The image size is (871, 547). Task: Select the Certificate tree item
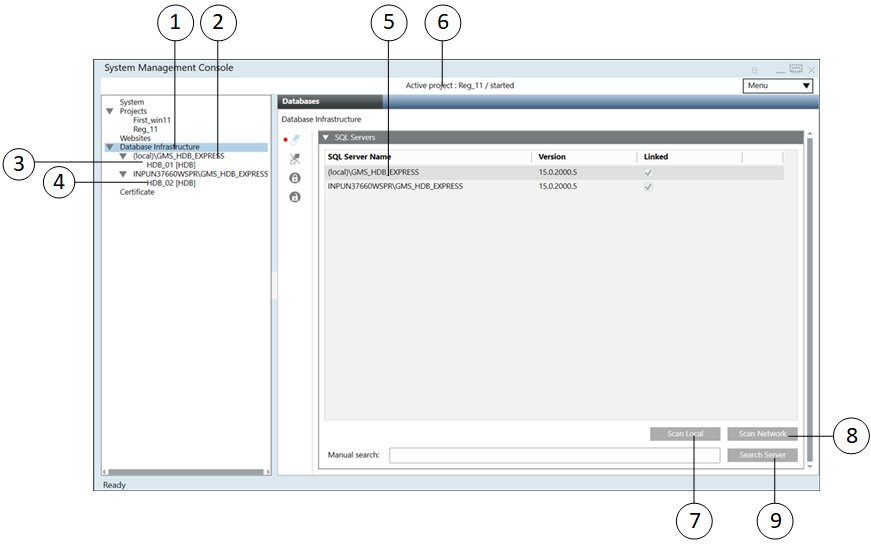point(137,192)
